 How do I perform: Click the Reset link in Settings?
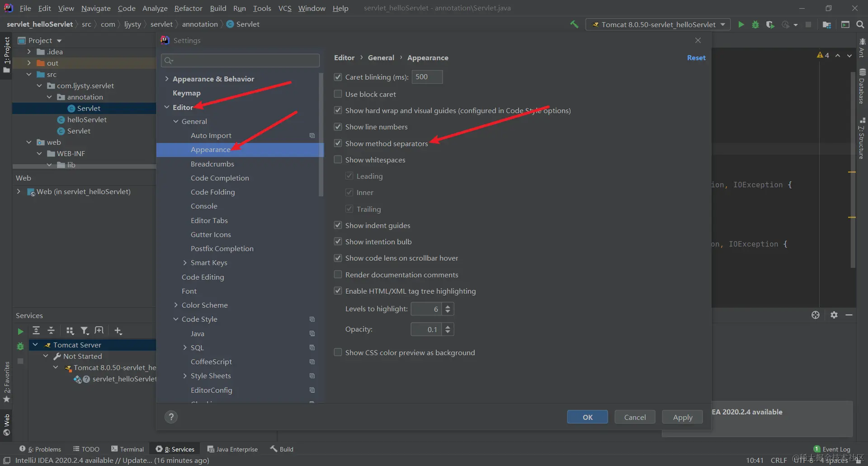click(696, 57)
